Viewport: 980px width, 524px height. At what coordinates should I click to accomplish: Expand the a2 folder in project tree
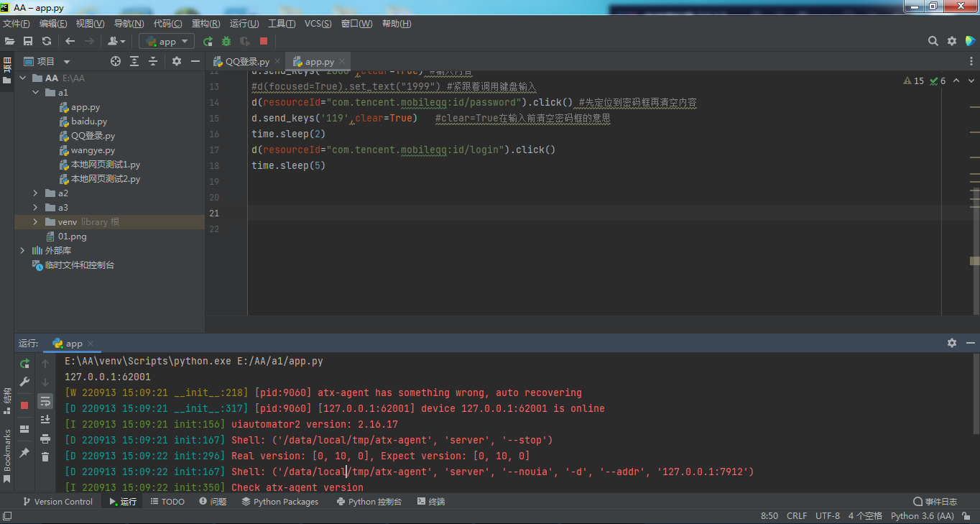pos(34,193)
